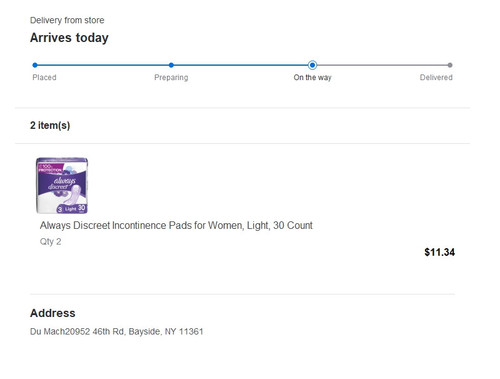Open the Always Discreet Incontinence Pads product title
This screenshot has width=500, height=379.
(176, 226)
